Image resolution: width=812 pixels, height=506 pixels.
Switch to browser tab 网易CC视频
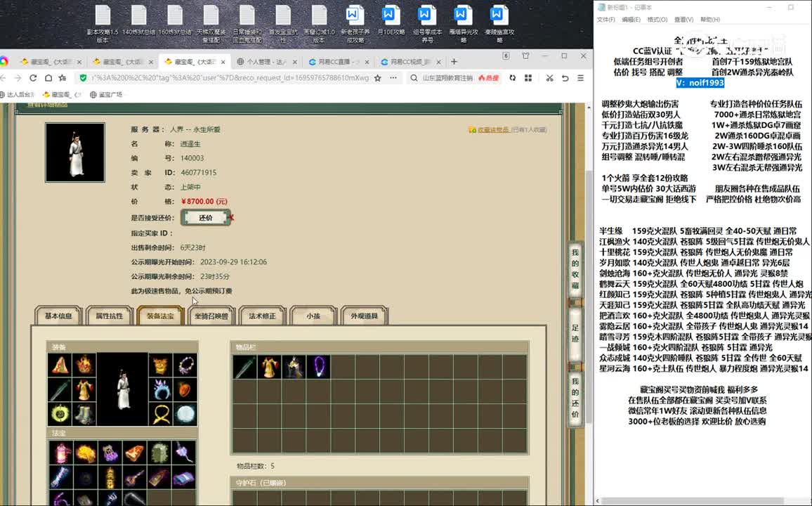pos(410,62)
